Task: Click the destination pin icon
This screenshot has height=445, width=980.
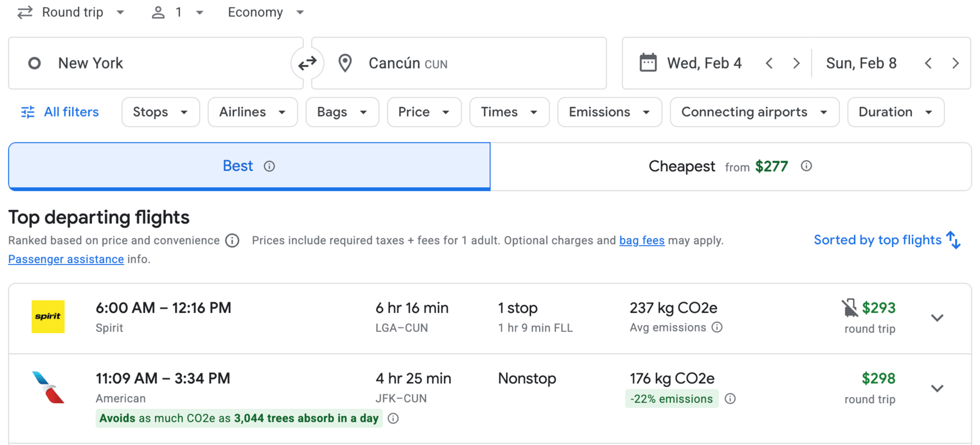Action: tap(345, 63)
